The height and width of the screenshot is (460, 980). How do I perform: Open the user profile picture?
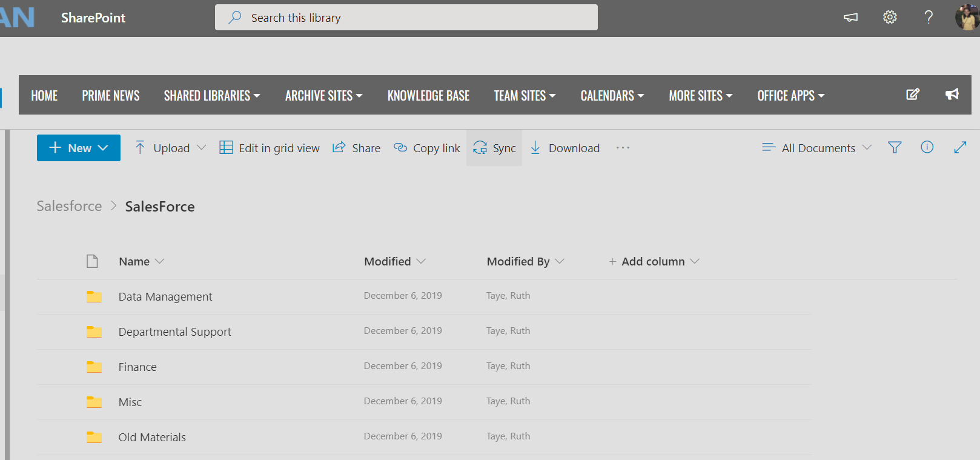click(967, 18)
